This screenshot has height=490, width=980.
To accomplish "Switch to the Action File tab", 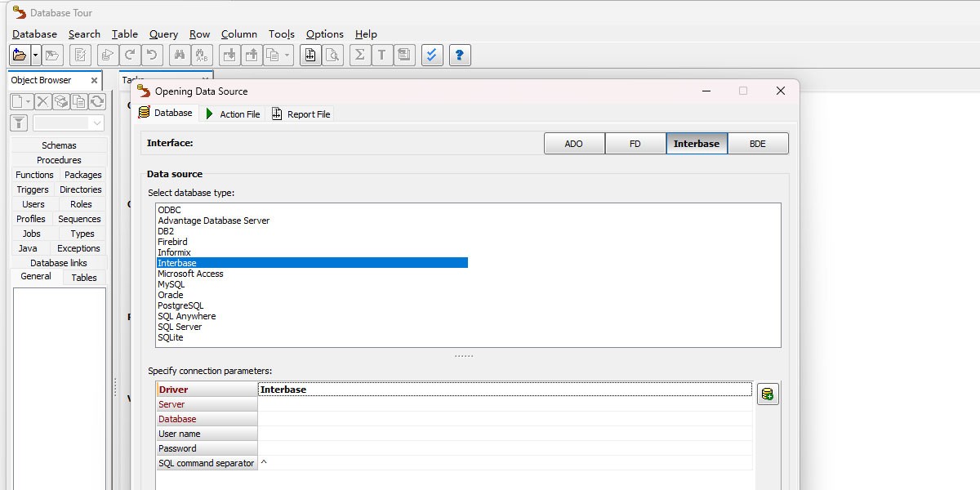I will pyautogui.click(x=233, y=114).
